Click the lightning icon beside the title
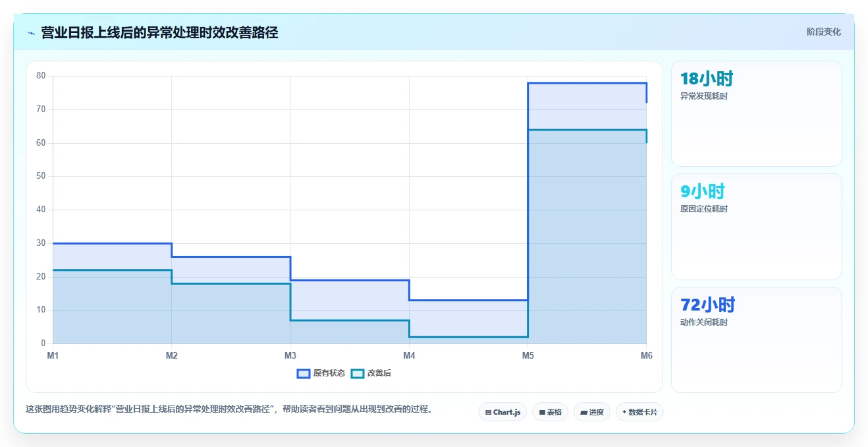 [31, 33]
